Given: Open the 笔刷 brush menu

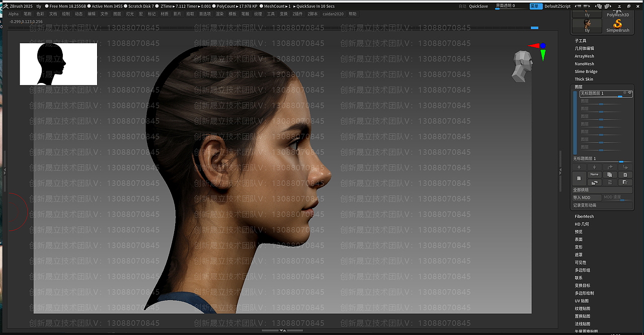Looking at the screenshot, I should (x=27, y=14).
